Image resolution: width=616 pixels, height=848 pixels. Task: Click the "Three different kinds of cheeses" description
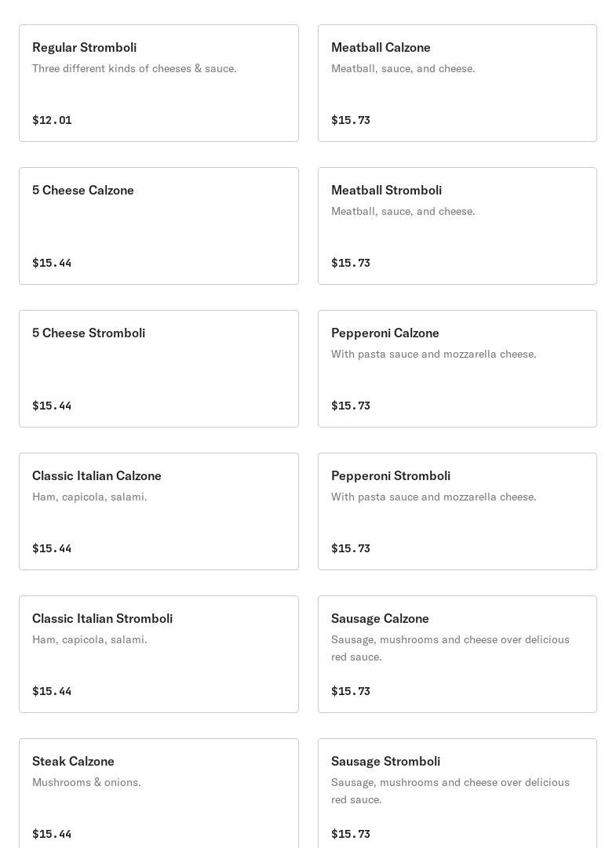click(134, 68)
